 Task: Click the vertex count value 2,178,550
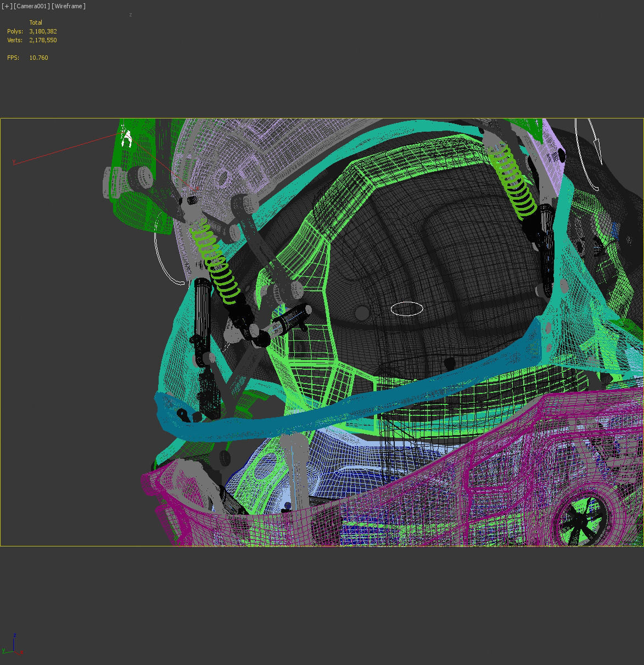pos(43,40)
